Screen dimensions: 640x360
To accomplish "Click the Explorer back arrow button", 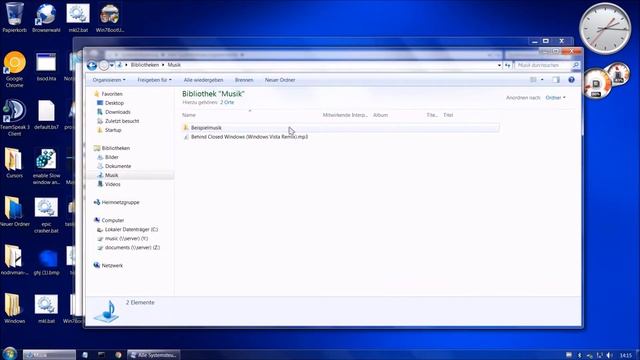I will tap(92, 65).
